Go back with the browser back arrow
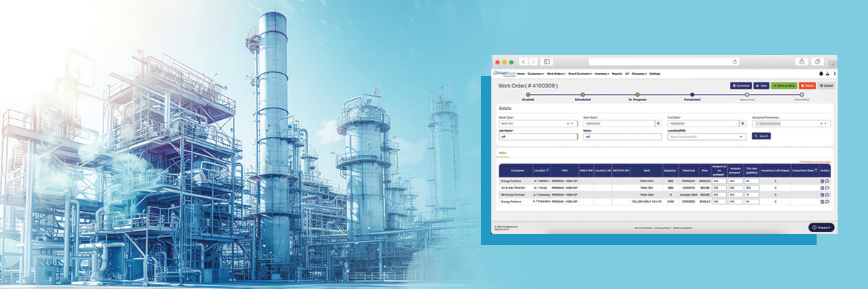The height and width of the screenshot is (289, 868). click(x=524, y=61)
